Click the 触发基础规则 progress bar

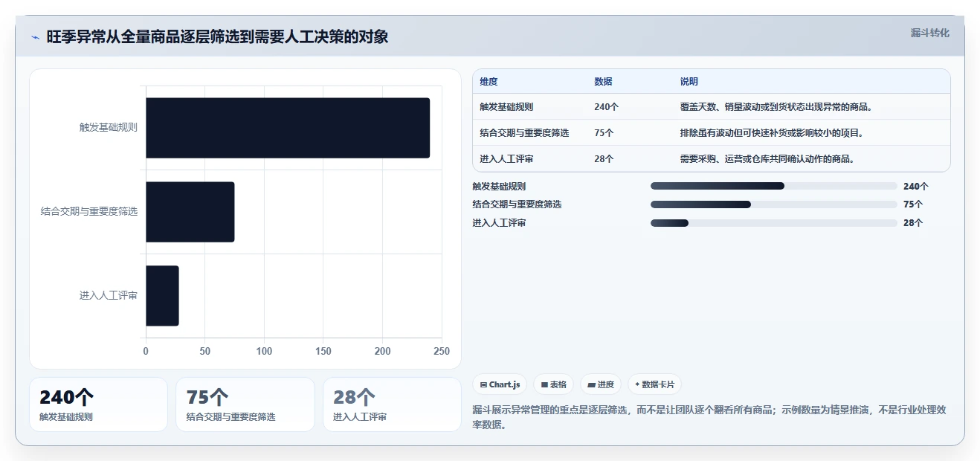click(773, 186)
